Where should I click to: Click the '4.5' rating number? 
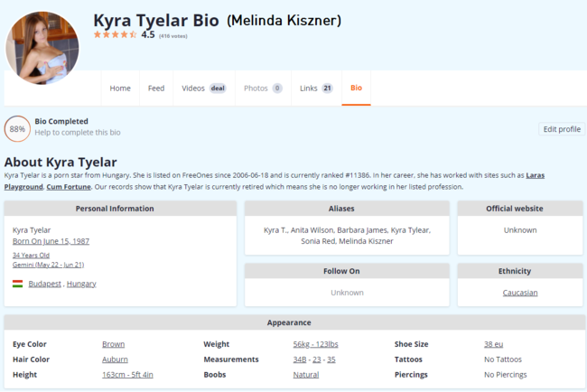coord(148,35)
